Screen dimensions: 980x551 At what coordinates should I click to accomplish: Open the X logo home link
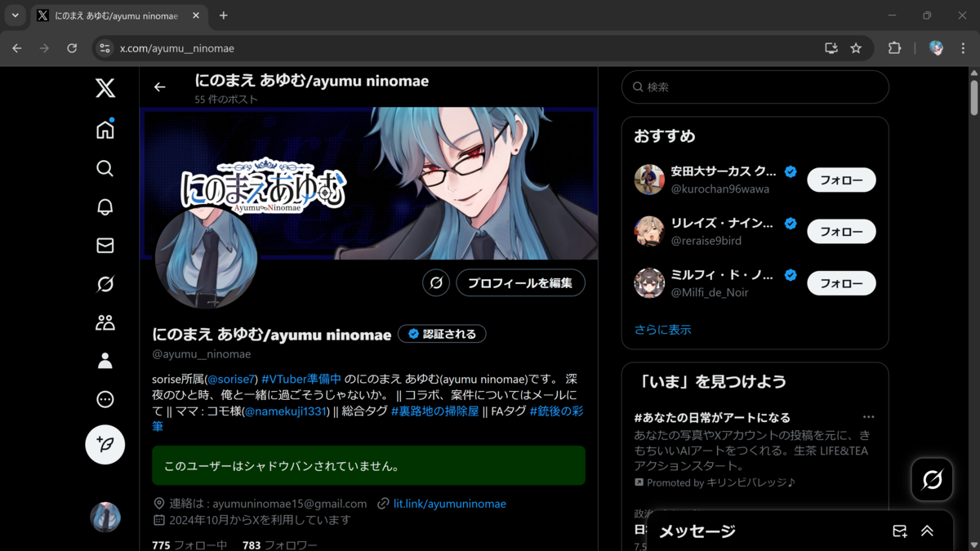point(105,88)
